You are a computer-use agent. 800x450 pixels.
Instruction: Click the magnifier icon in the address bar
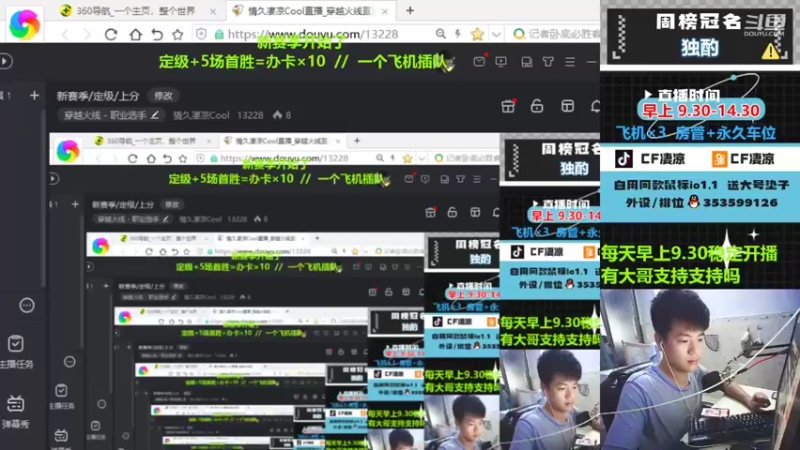tap(440, 34)
